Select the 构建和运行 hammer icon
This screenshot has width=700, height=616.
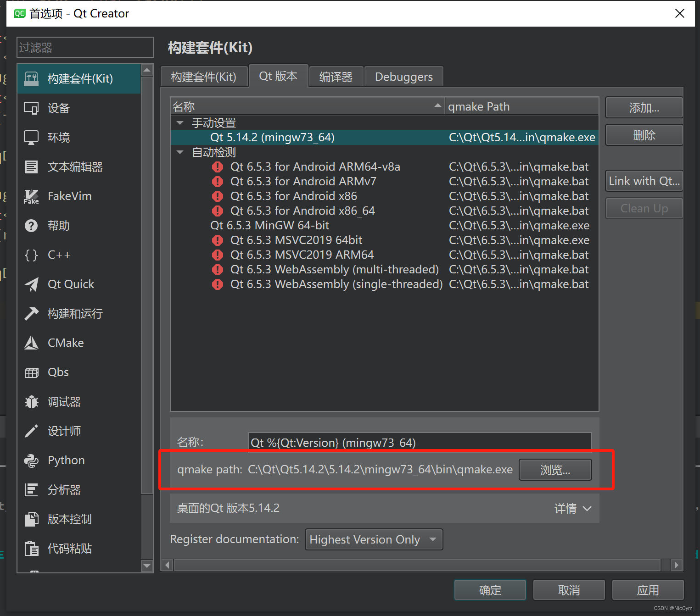tap(31, 314)
